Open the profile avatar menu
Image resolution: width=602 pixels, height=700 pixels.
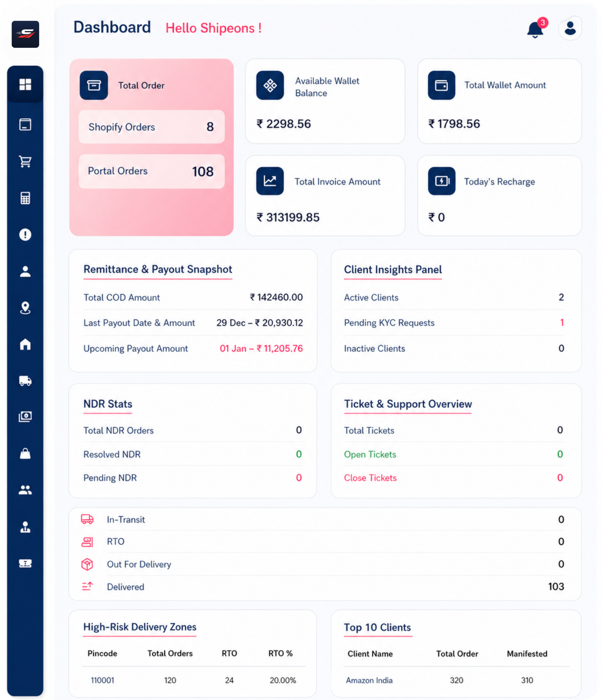(570, 28)
